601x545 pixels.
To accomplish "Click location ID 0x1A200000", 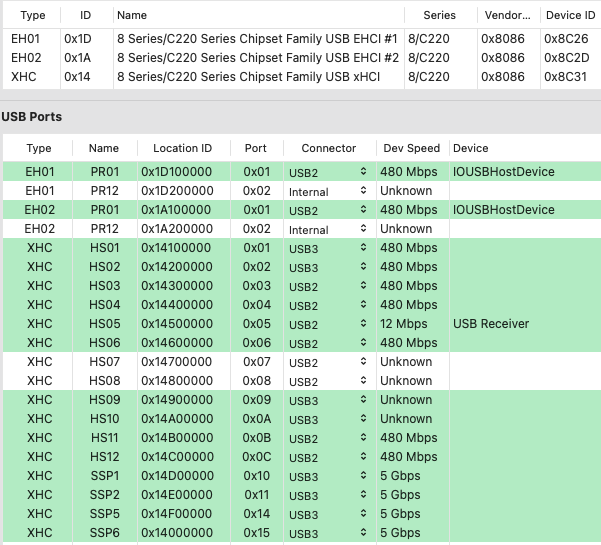I will [x=177, y=229].
